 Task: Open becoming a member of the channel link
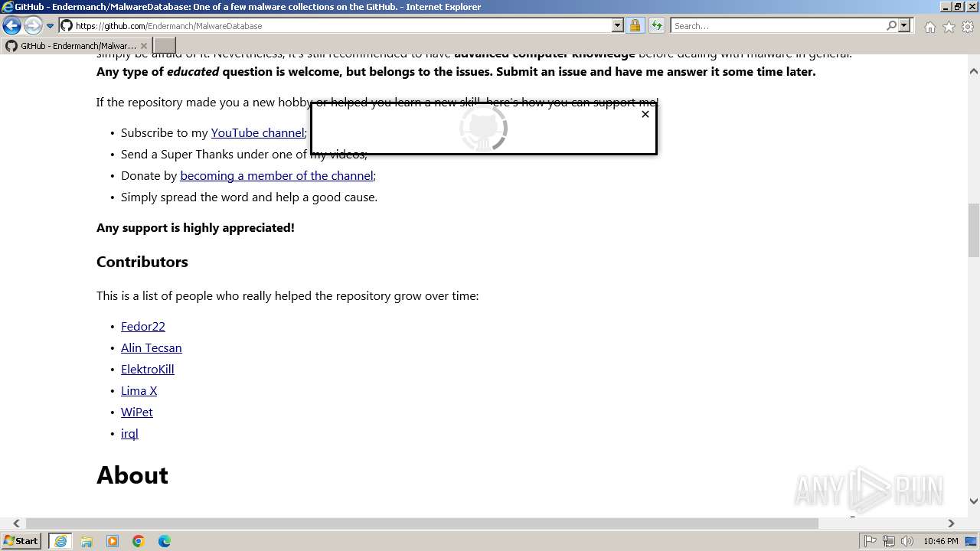(x=276, y=175)
